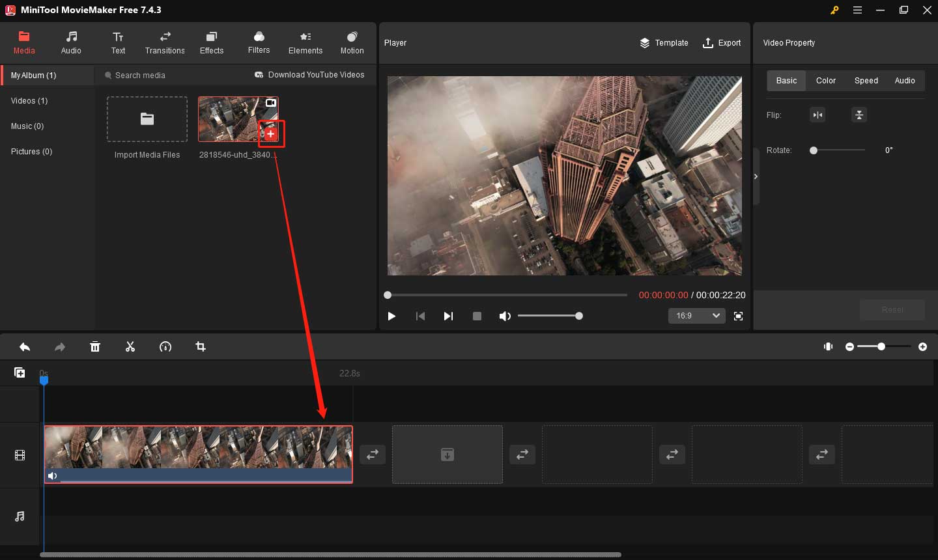The width and height of the screenshot is (938, 560).
Task: Select the 2818546-uhd video thumbnail
Action: tap(238, 119)
